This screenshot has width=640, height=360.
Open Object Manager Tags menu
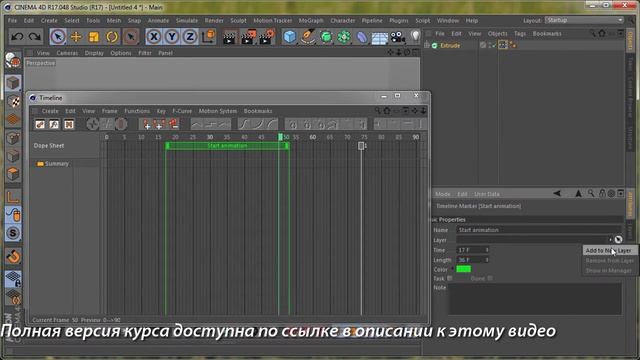tap(520, 33)
